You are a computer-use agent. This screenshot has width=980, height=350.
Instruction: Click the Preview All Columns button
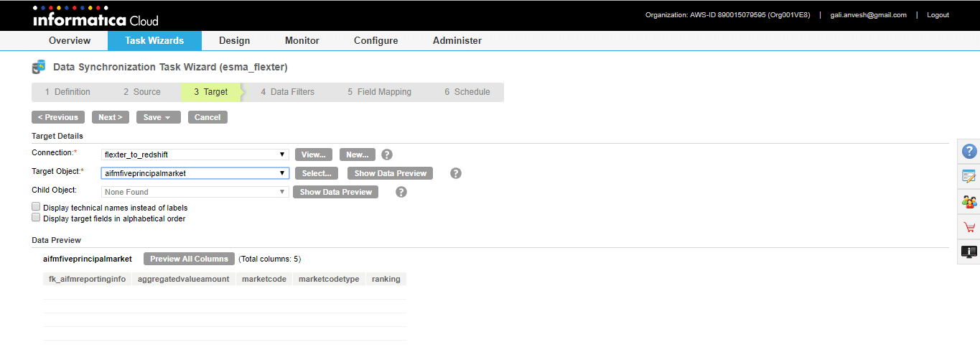pyautogui.click(x=189, y=259)
